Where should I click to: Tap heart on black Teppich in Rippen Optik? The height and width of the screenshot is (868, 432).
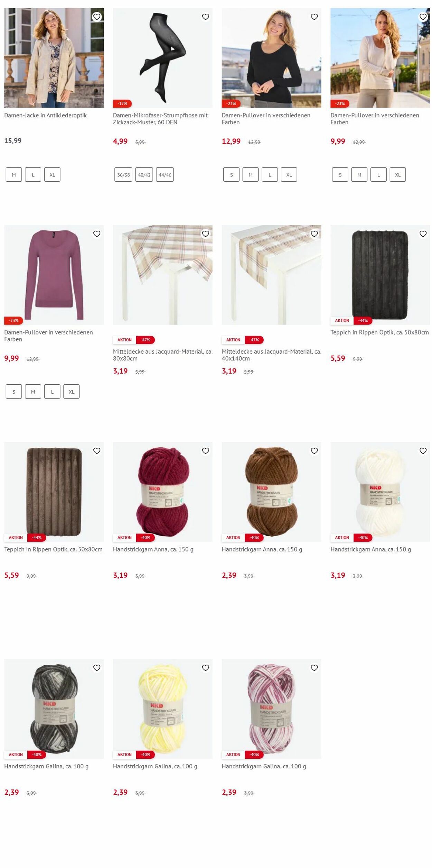click(423, 234)
